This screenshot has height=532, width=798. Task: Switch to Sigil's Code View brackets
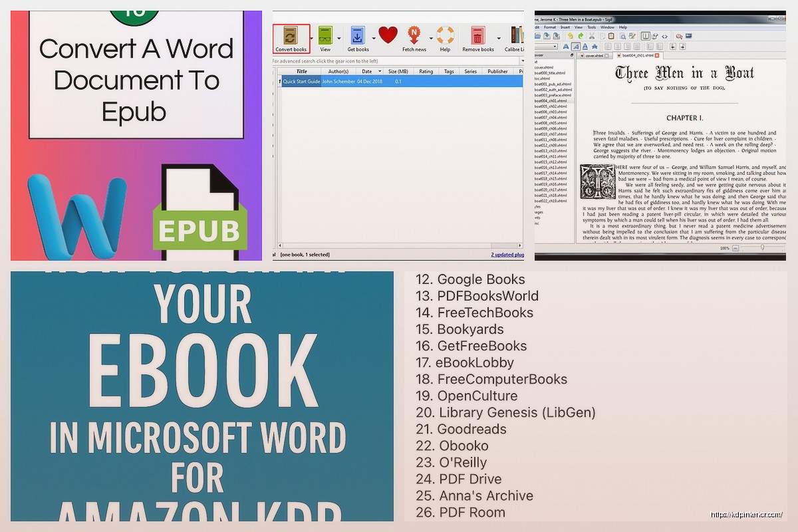(664, 36)
